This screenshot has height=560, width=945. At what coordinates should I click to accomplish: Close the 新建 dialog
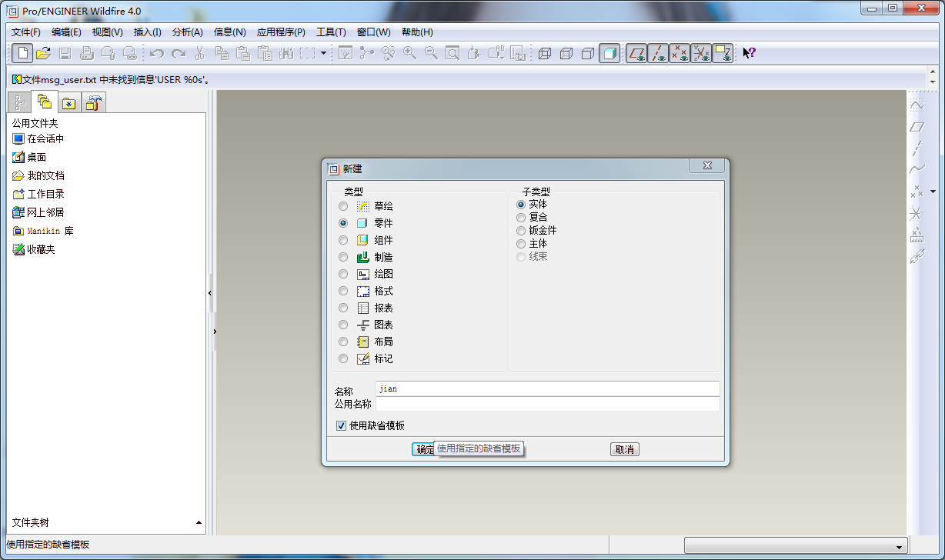click(x=706, y=165)
